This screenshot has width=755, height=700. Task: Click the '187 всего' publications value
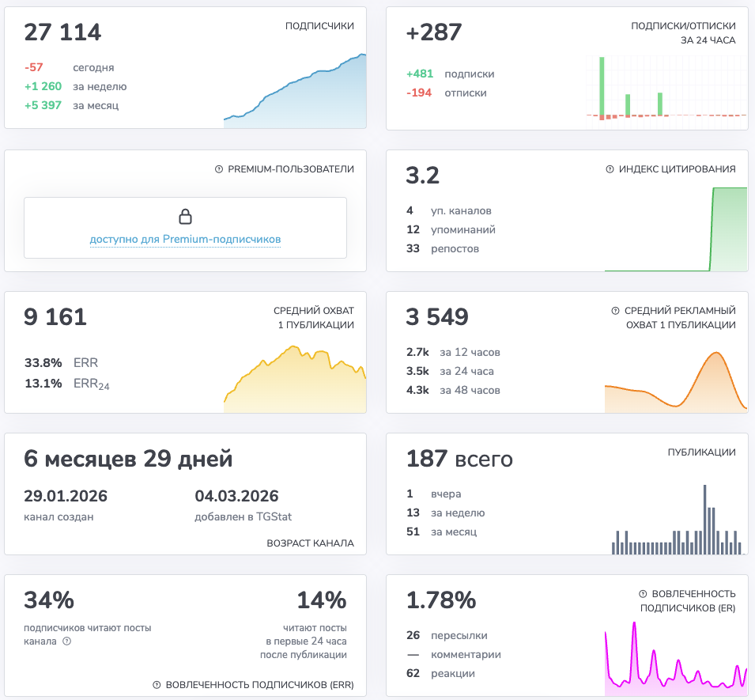[x=459, y=459]
